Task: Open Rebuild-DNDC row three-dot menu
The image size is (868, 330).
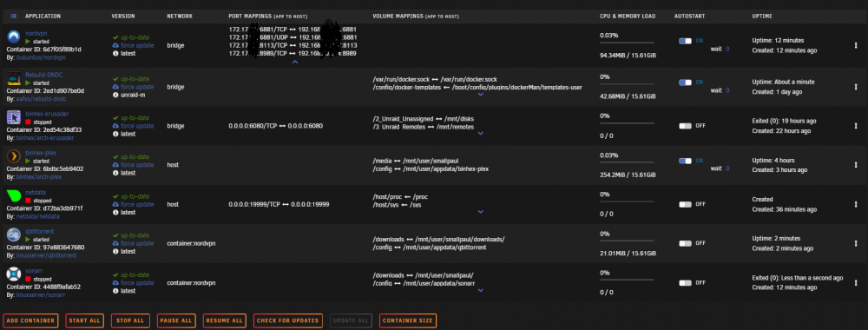Action: coord(856,87)
